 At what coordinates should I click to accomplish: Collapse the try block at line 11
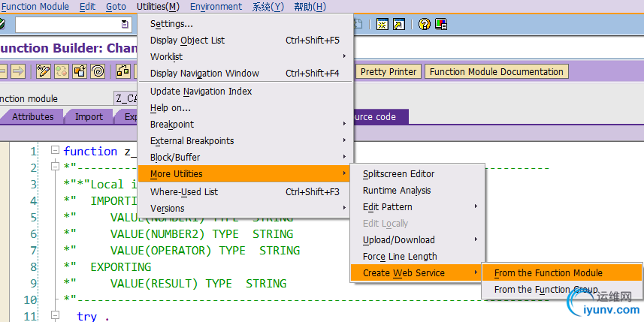(x=55, y=315)
